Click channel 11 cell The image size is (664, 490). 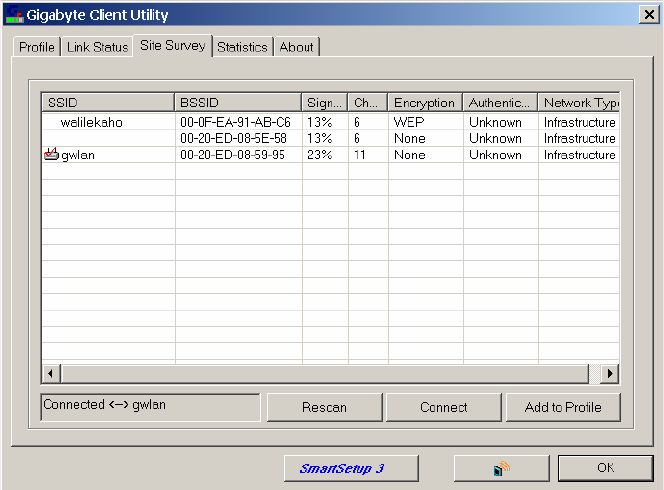tap(360, 155)
